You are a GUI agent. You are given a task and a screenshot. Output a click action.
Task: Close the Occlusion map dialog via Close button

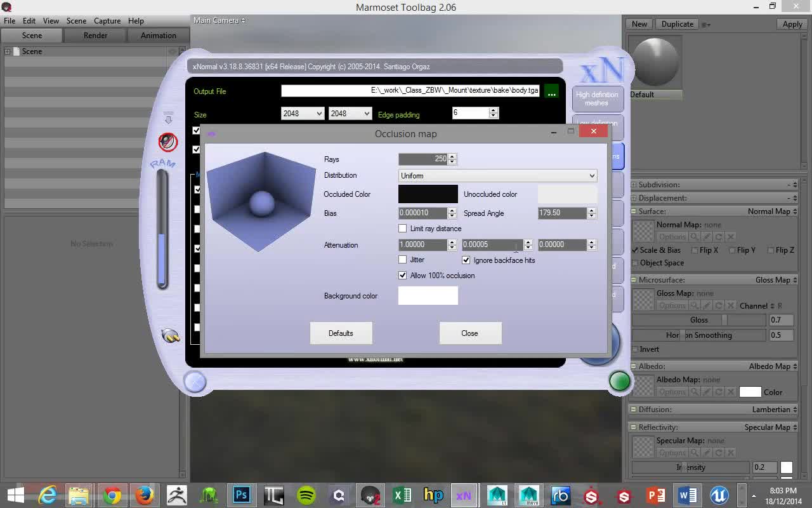(470, 333)
